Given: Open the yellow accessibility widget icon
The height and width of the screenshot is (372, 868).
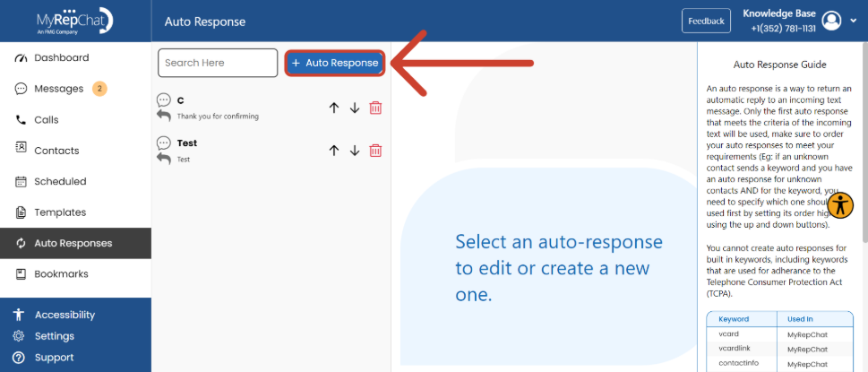Looking at the screenshot, I should coord(841,205).
